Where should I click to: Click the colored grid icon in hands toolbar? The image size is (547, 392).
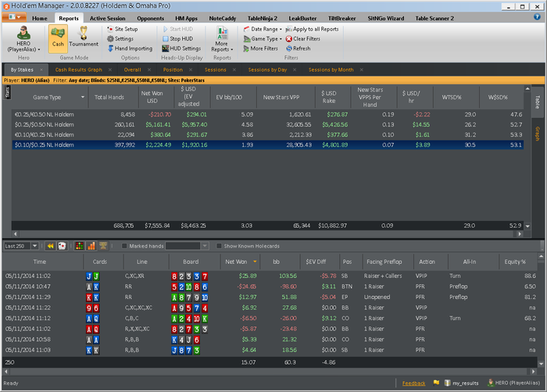tap(80, 246)
